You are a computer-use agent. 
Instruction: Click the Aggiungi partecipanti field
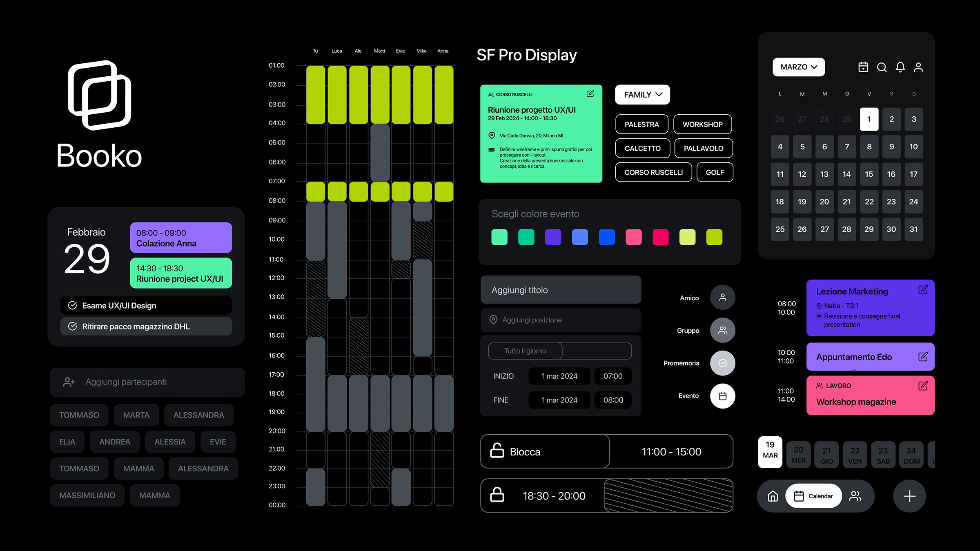[147, 382]
